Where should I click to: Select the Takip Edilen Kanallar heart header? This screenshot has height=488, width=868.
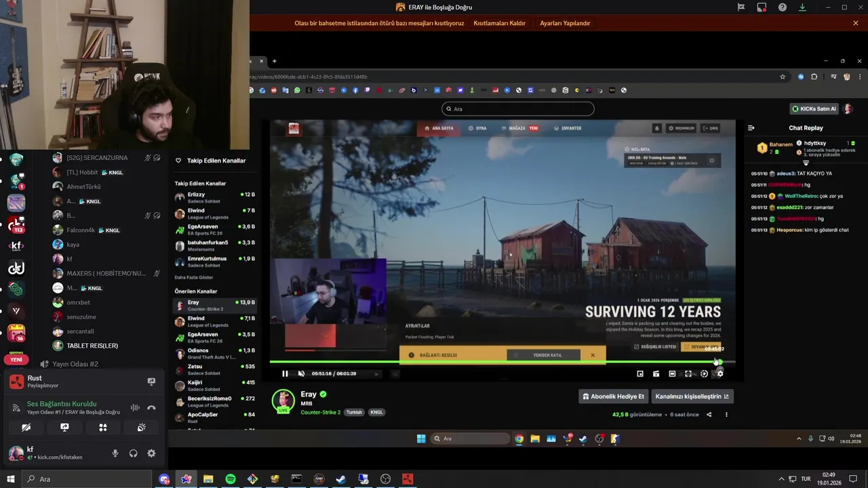210,161
